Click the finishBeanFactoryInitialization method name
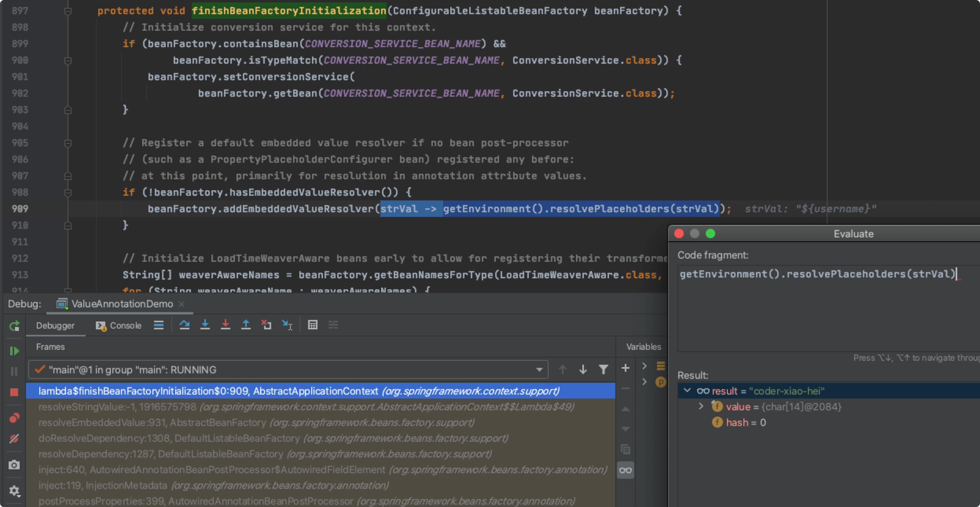Image resolution: width=980 pixels, height=507 pixels. point(289,11)
